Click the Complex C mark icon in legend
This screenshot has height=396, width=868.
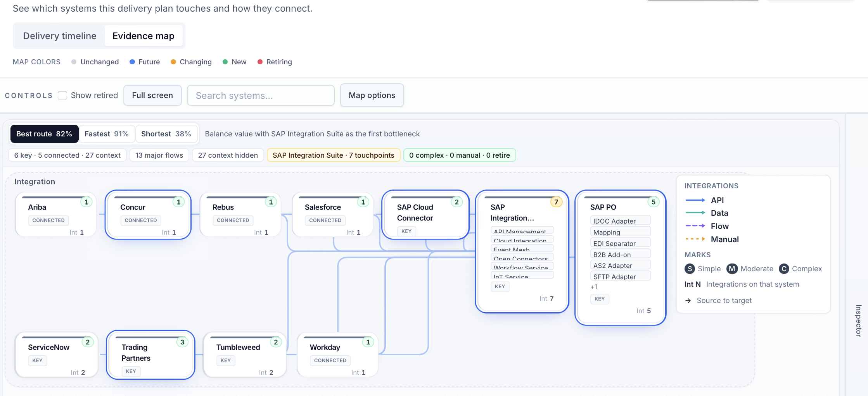[x=784, y=269]
